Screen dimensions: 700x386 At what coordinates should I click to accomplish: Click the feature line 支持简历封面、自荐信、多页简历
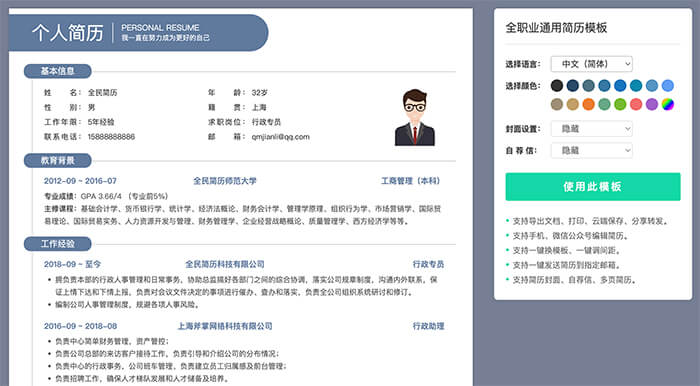click(x=574, y=280)
